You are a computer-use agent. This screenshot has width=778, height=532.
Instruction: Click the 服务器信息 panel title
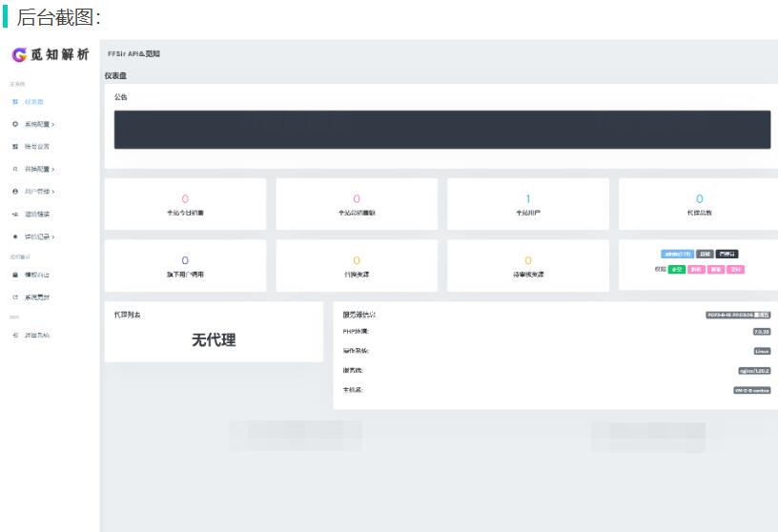click(x=359, y=315)
